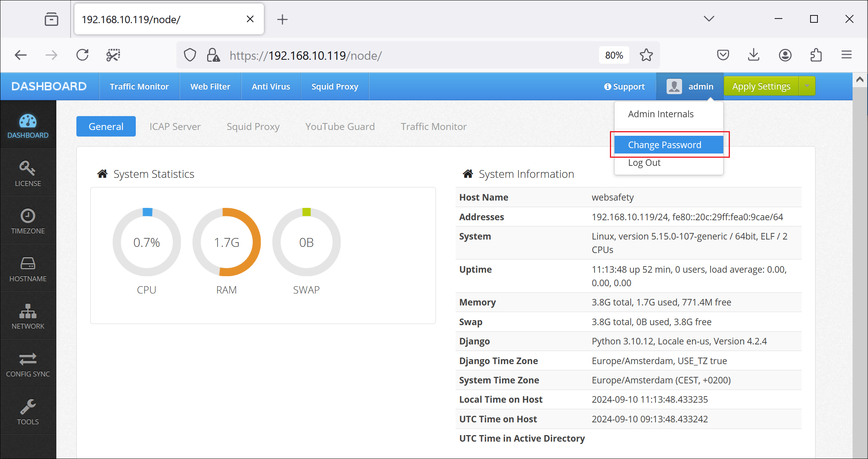Switch to the Squid Proxy dashboard tab
Screen dimensions: 868x459
[253, 127]
